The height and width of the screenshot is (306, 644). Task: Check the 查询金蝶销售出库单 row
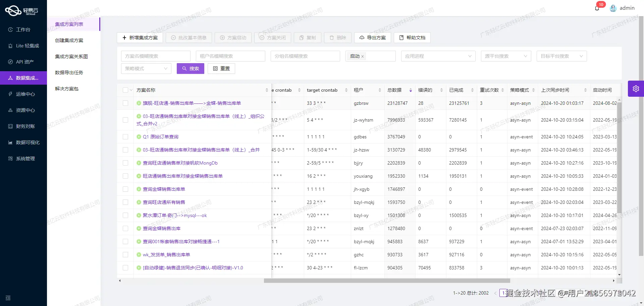(x=125, y=189)
